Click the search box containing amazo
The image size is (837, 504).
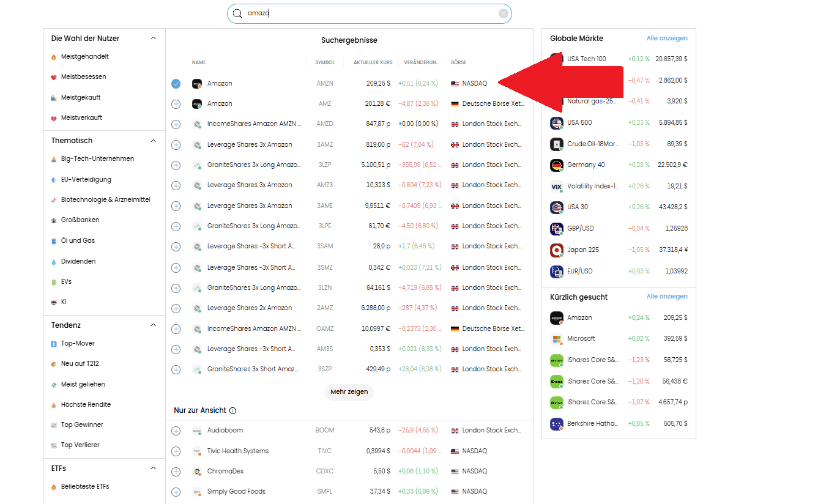pos(370,13)
